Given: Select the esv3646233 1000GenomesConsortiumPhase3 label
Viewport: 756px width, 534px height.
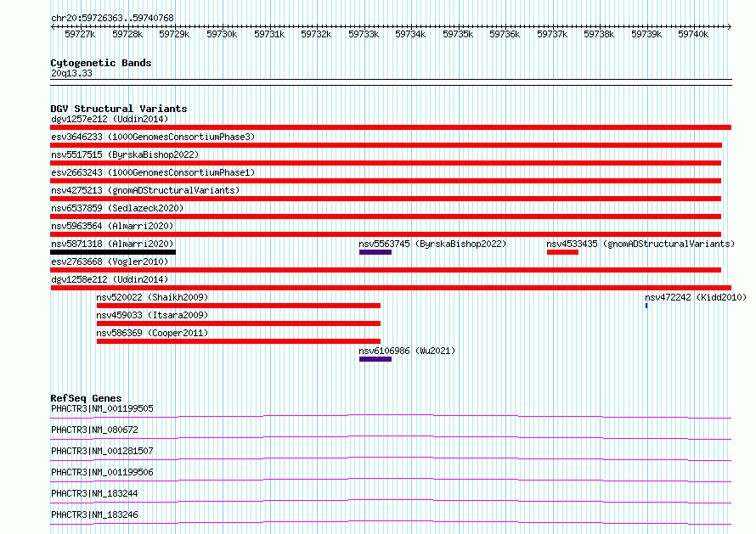Looking at the screenshot, I should [x=153, y=137].
